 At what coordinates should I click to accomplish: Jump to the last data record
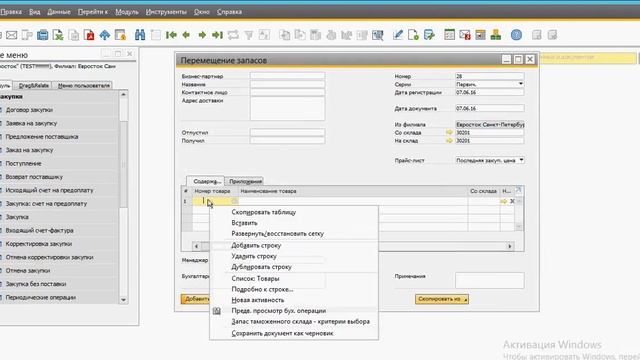[218, 35]
